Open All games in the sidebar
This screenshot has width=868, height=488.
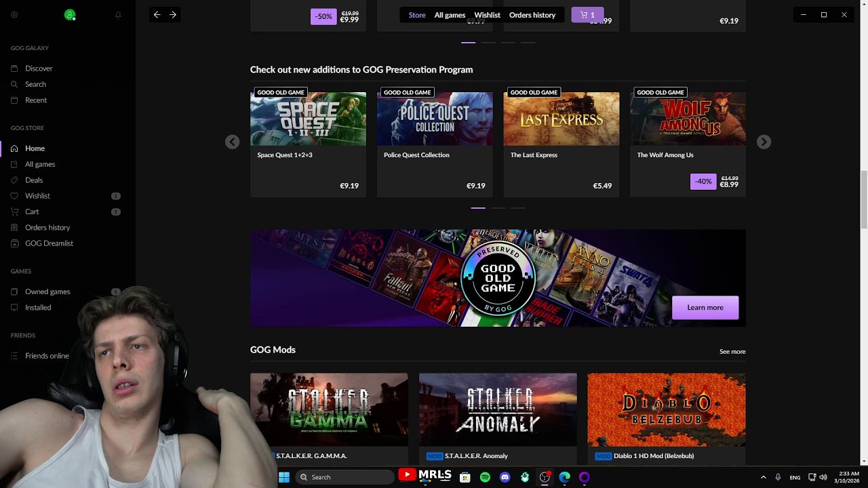coord(40,164)
